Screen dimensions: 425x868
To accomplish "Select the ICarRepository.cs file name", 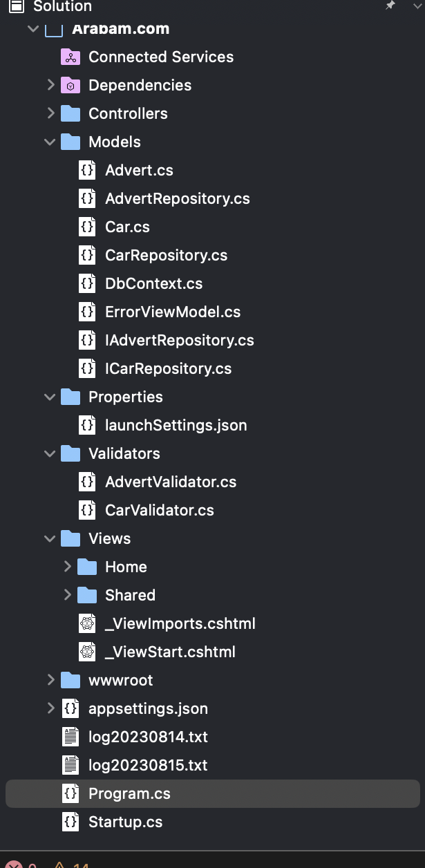I will [168, 368].
